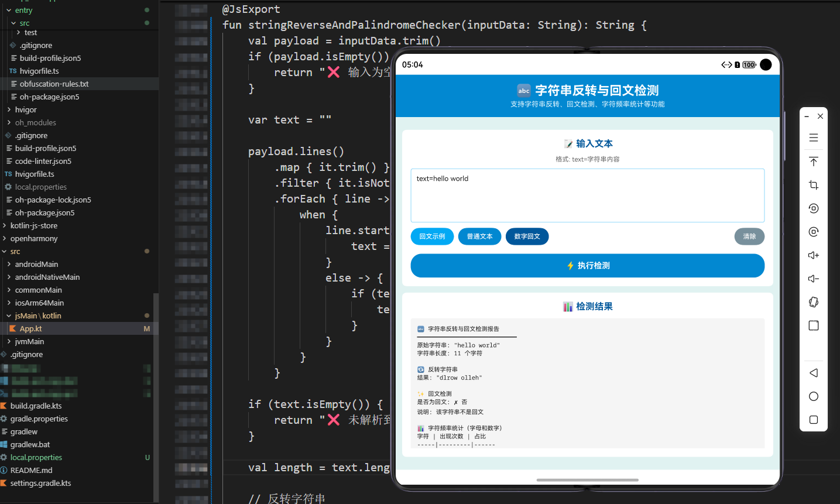Rotate emulator clockwise icon
This screenshot has width=840, height=504.
coord(814,232)
